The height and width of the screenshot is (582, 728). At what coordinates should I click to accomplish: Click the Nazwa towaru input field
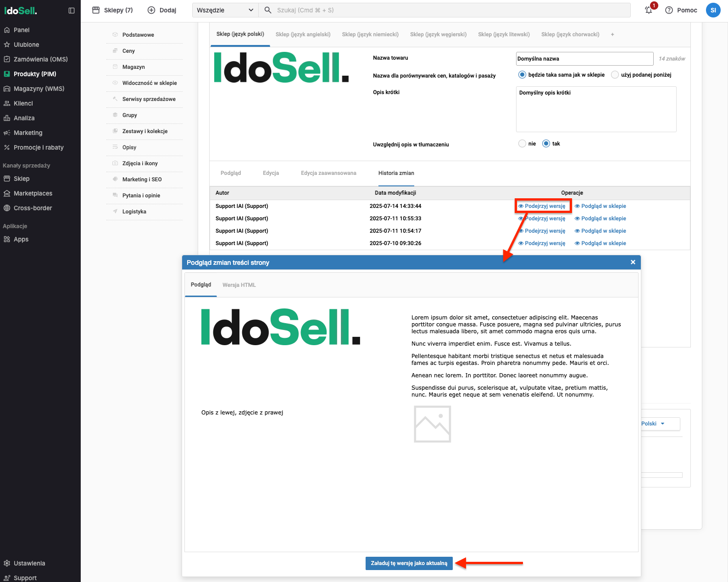584,59
